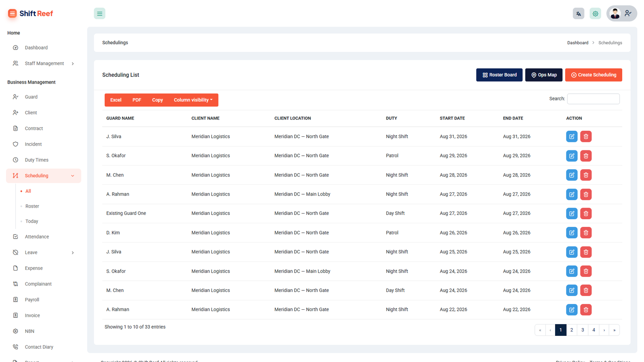Focus the Search input field

593,99
